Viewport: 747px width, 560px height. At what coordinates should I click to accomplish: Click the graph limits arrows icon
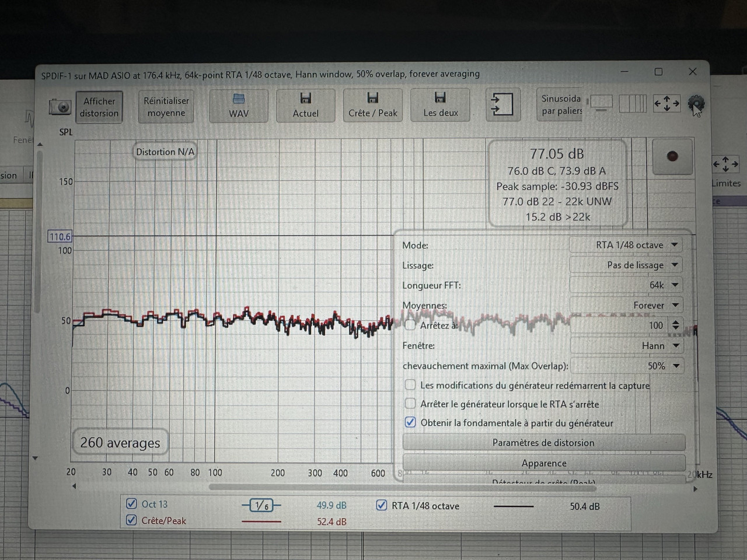(x=666, y=104)
